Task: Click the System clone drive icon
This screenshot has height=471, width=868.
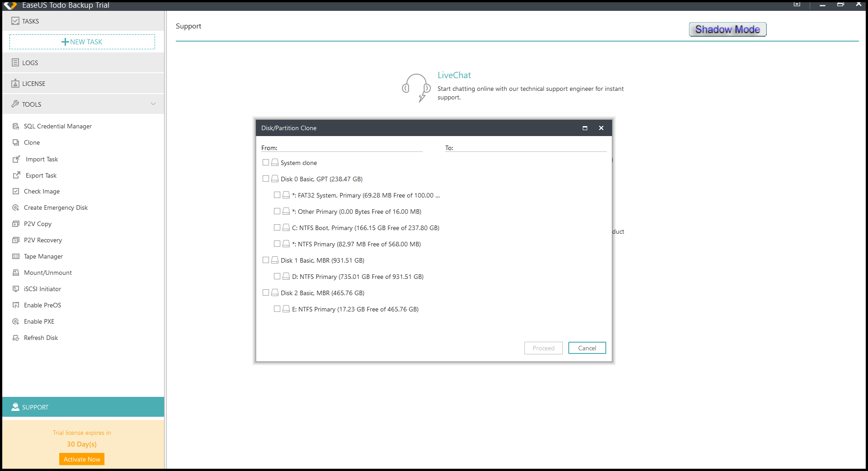Action: (x=275, y=162)
